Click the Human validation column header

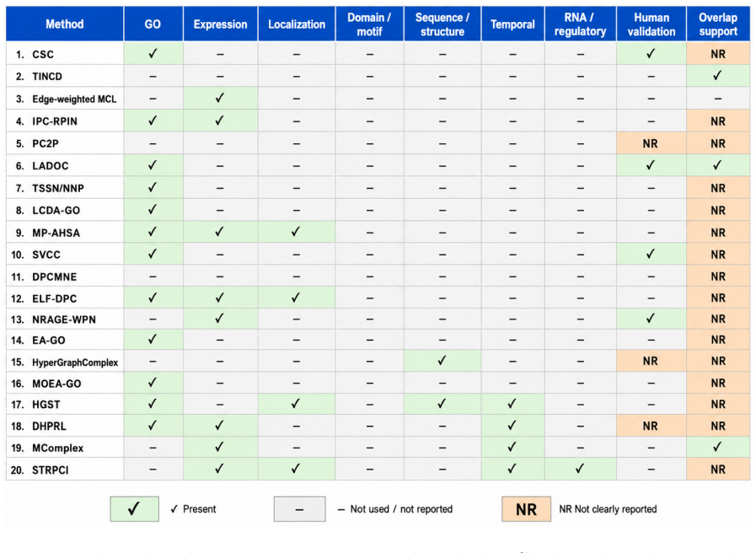click(x=651, y=24)
